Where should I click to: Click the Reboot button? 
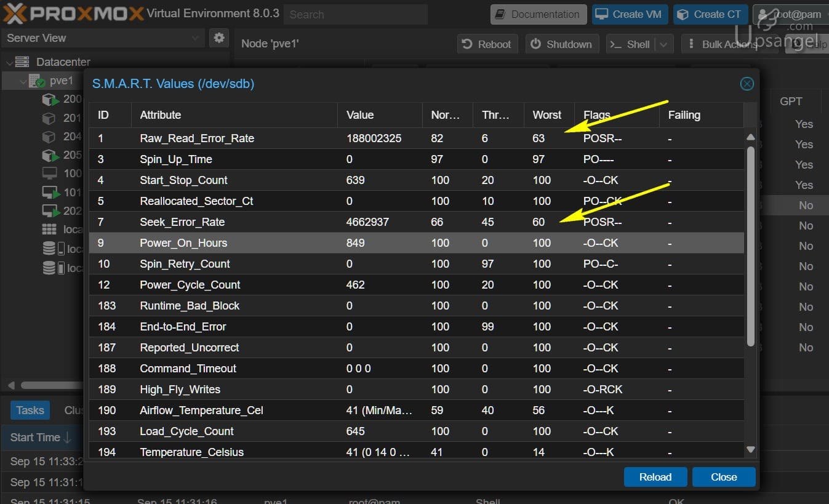pyautogui.click(x=487, y=44)
